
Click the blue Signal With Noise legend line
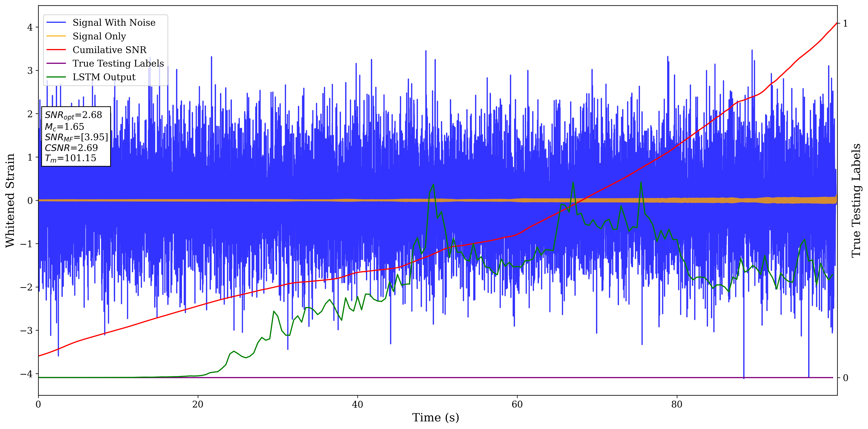pyautogui.click(x=56, y=23)
